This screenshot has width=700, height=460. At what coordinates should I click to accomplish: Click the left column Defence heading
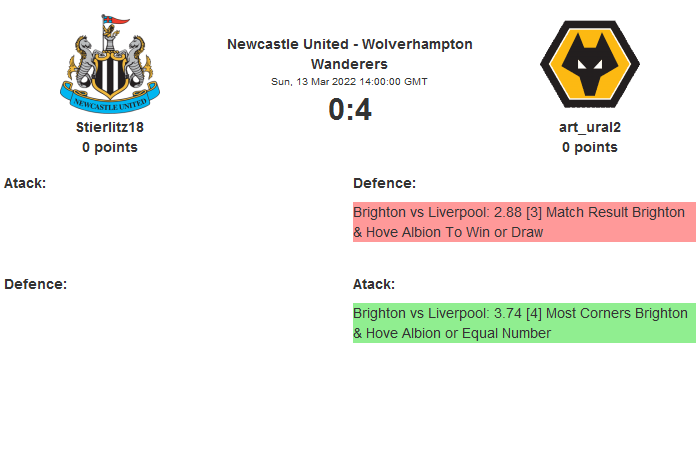[x=35, y=284]
